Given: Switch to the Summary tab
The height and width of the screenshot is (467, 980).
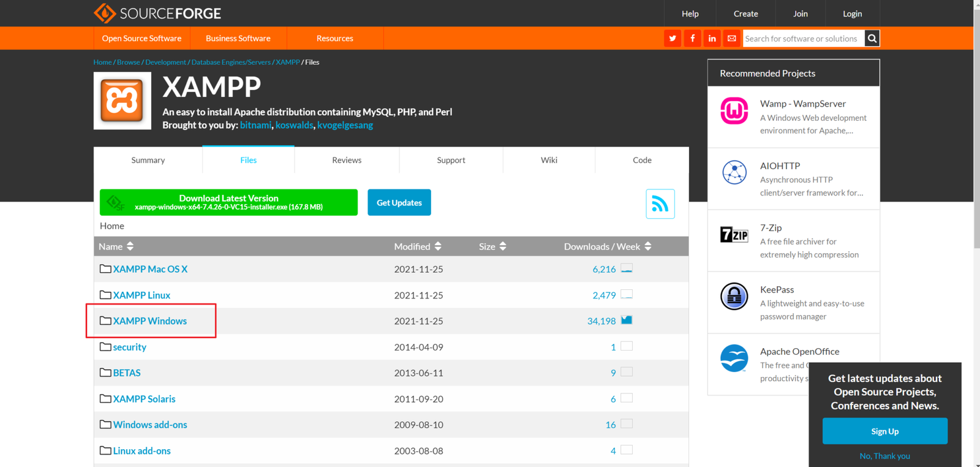Looking at the screenshot, I should click(148, 160).
